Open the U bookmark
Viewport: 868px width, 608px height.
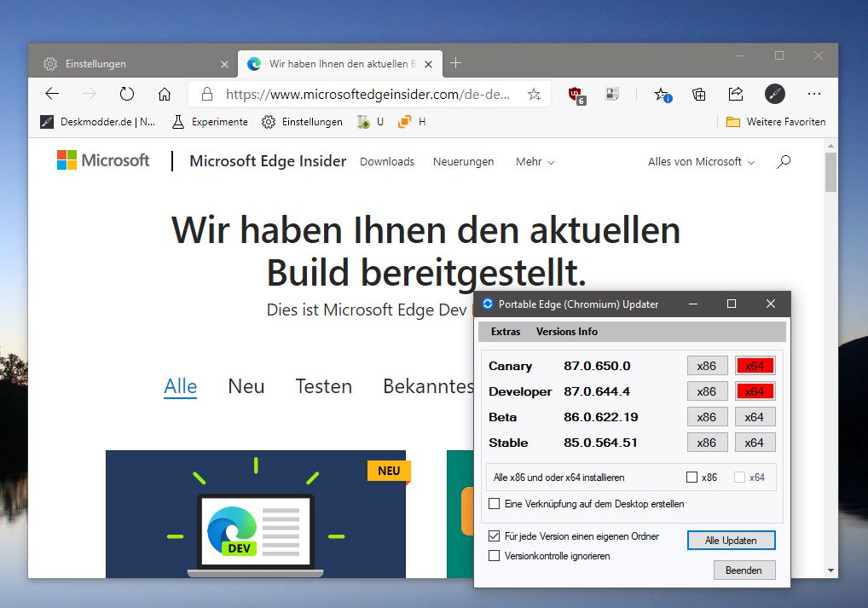(x=370, y=122)
